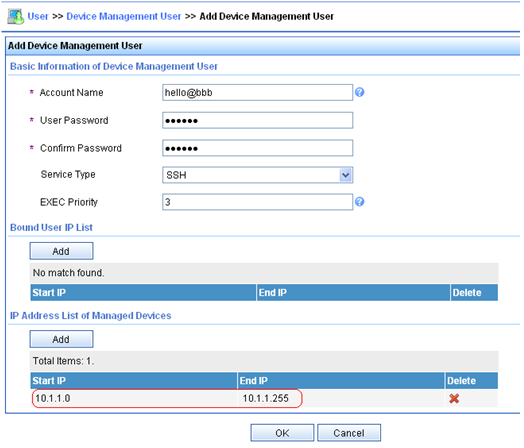524x448 pixels.
Task: Focus the Account Name field
Action: 257,93
